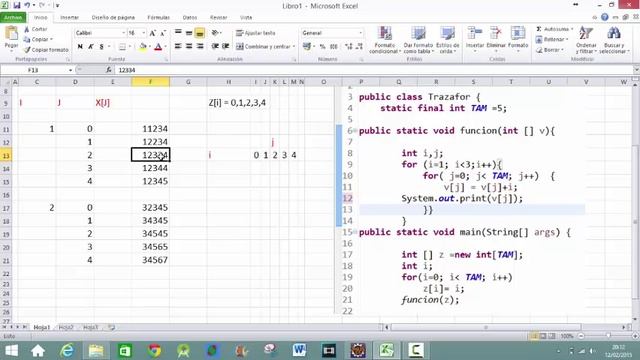This screenshot has width=640, height=360.
Task: Switch to the Vista tab
Action: [246, 18]
